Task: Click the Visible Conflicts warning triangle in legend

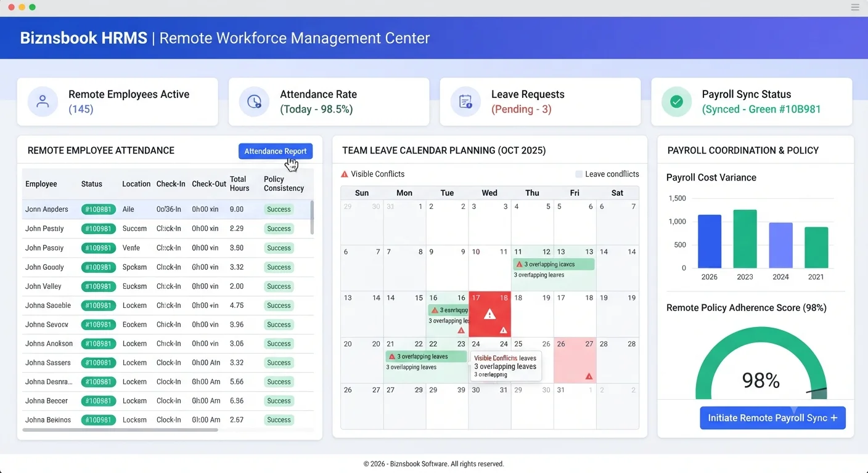Action: click(345, 174)
